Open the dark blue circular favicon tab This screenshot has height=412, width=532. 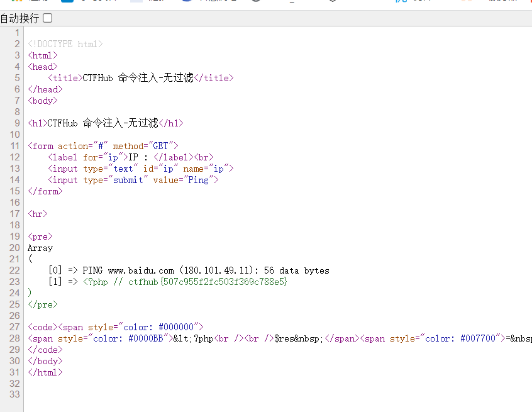coord(187,3)
